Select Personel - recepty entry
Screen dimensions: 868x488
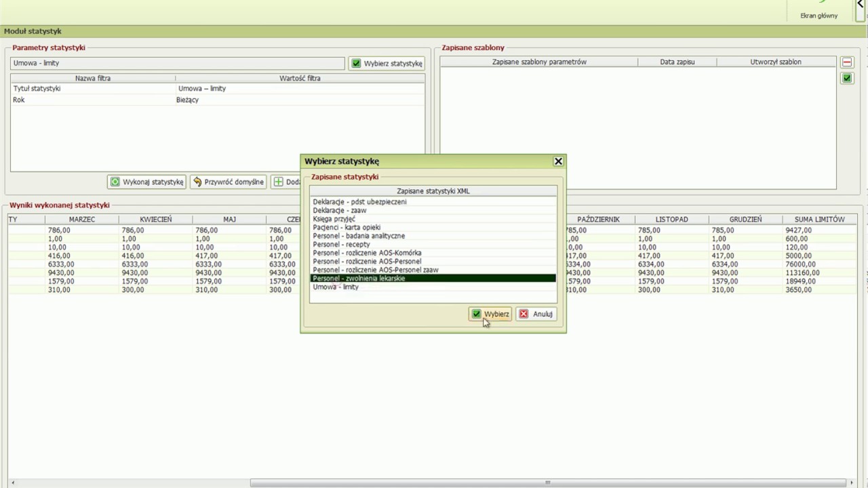(433, 244)
